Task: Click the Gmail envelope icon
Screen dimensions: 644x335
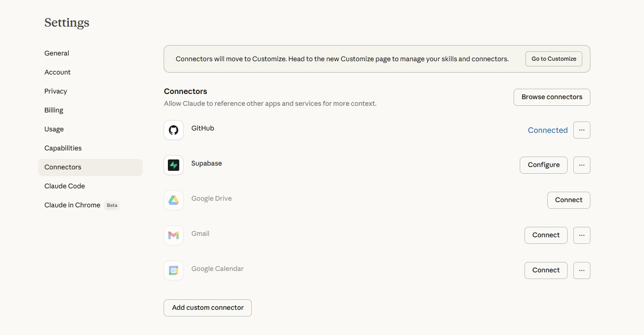Action: 174,235
